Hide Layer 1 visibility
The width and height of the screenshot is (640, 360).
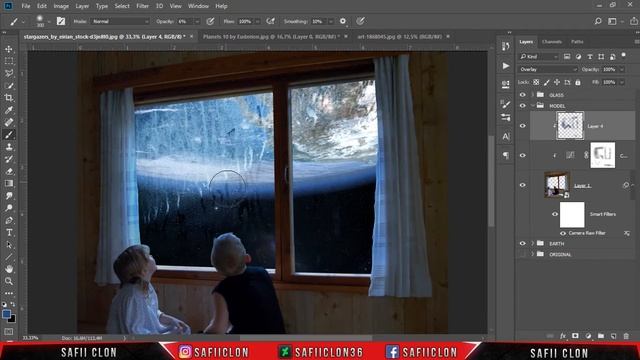[522, 185]
